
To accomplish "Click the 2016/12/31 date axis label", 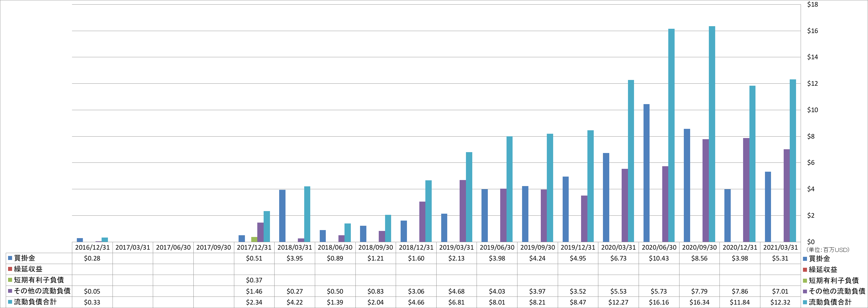I will pyautogui.click(x=92, y=247).
